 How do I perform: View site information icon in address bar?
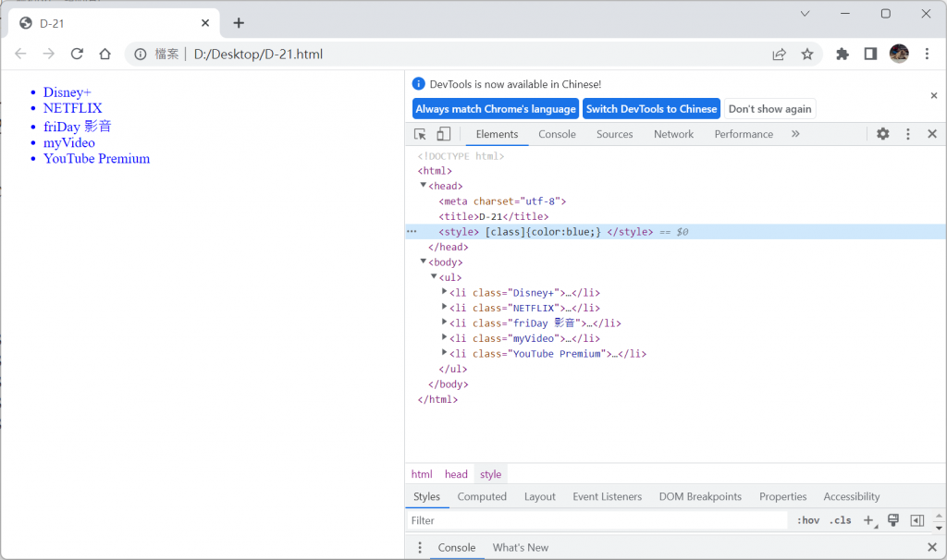pos(141,55)
